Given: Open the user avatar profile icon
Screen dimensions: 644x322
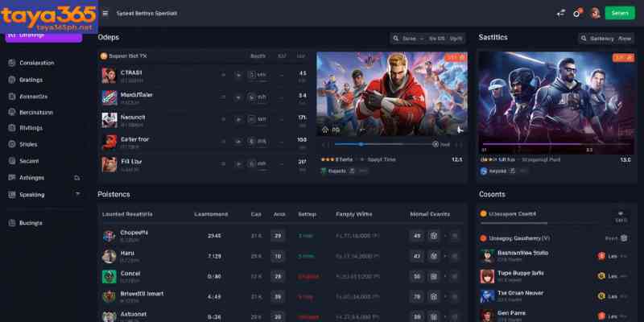Looking at the screenshot, I should (x=595, y=13).
